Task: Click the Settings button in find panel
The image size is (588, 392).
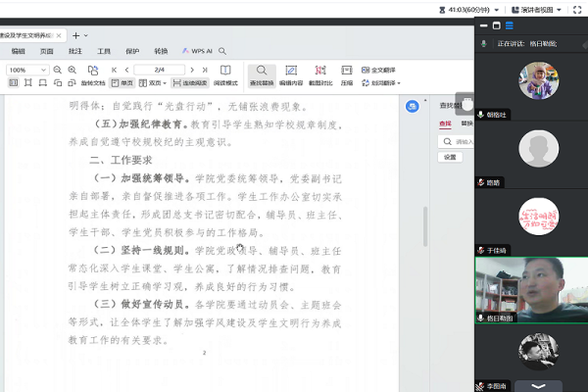Action: 449,157
